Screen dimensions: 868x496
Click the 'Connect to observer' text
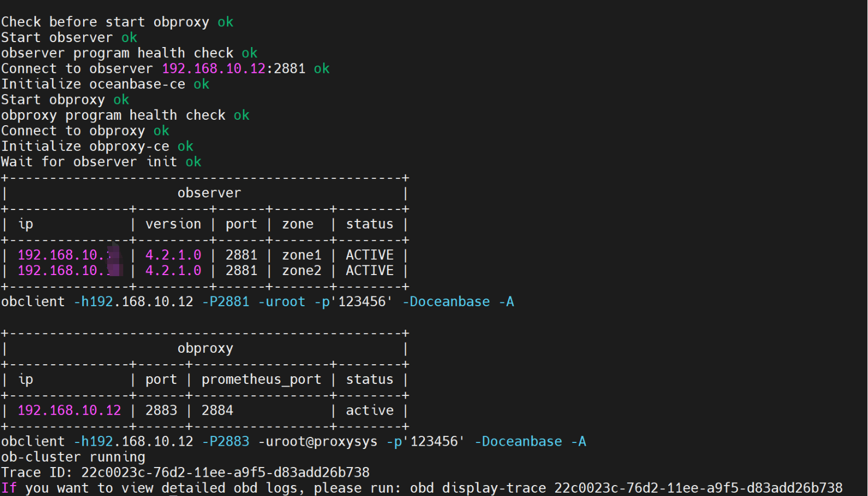click(77, 68)
